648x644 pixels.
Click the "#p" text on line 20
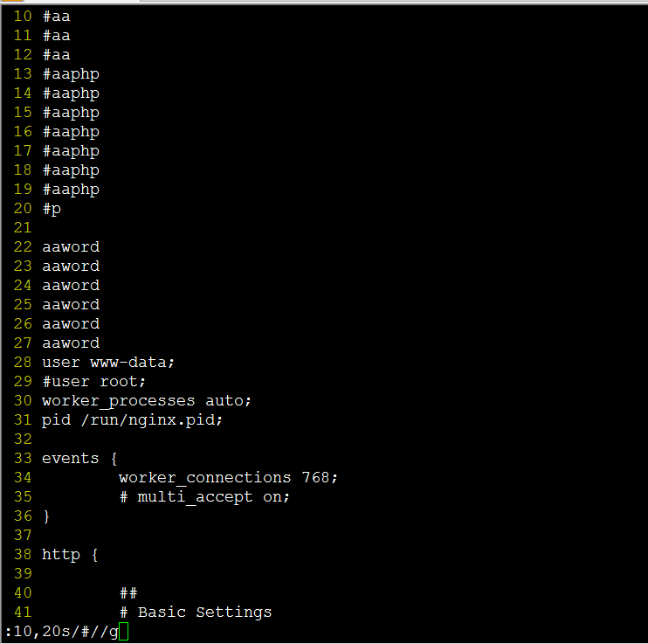click(x=52, y=209)
